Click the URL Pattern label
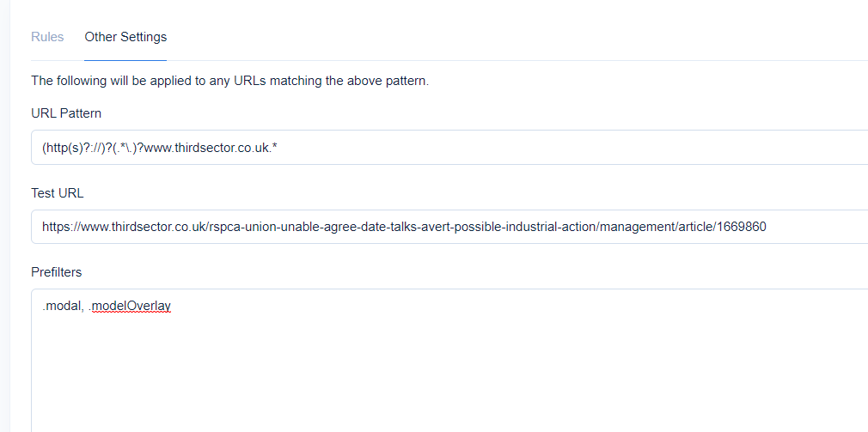The height and width of the screenshot is (432, 868). [x=66, y=113]
